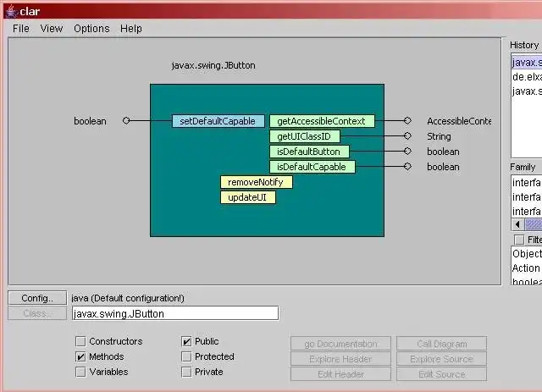This screenshot has width=542, height=392.
Task: Click the boolean return type of isDefaultButton
Action: (443, 152)
